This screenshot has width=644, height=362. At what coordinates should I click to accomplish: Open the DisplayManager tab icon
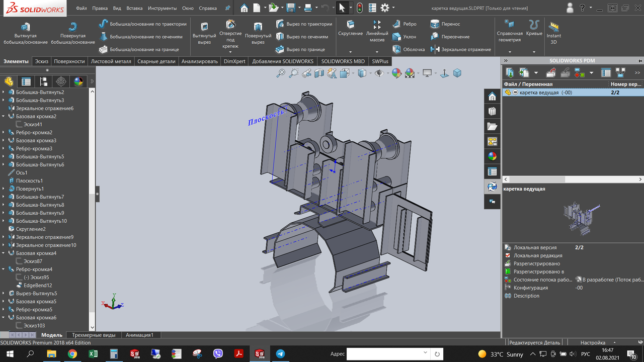78,81
